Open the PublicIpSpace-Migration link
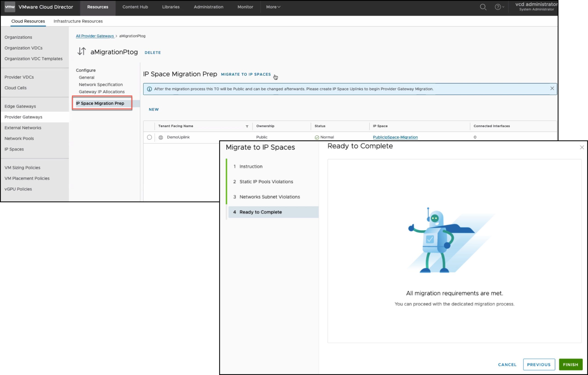 coord(395,137)
